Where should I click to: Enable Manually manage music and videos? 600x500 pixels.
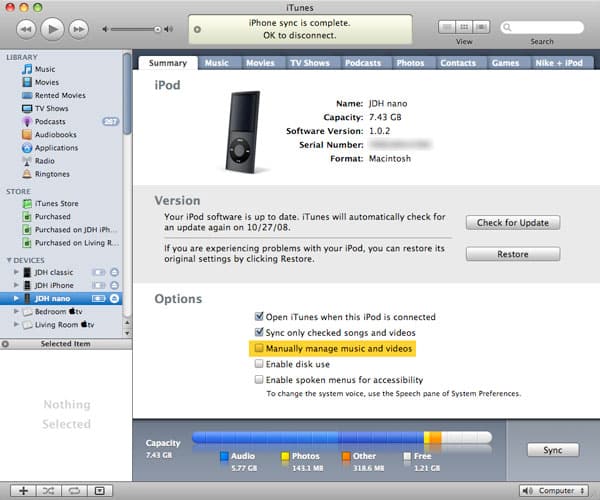pos(259,348)
